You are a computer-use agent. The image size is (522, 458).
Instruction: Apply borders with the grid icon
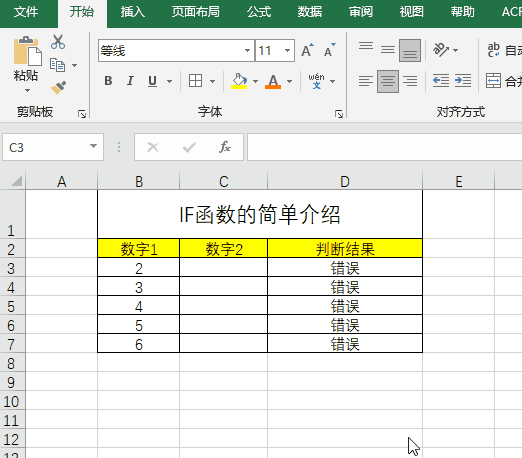[x=195, y=81]
